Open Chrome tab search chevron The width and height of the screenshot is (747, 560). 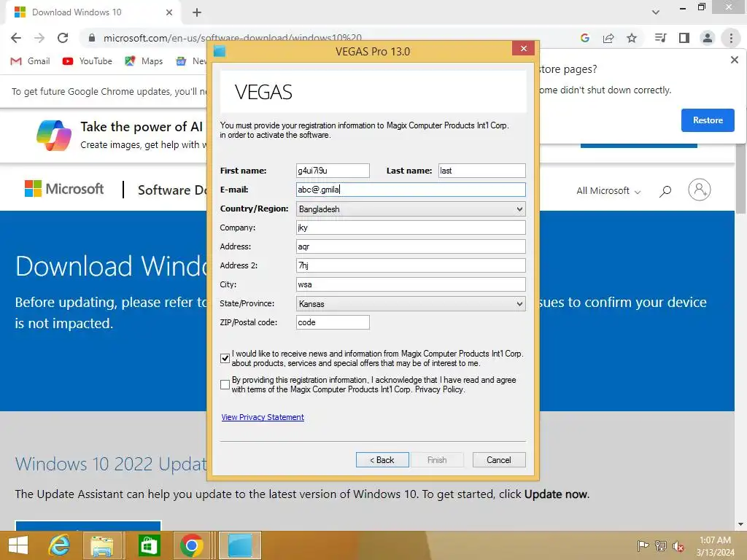pyautogui.click(x=656, y=12)
